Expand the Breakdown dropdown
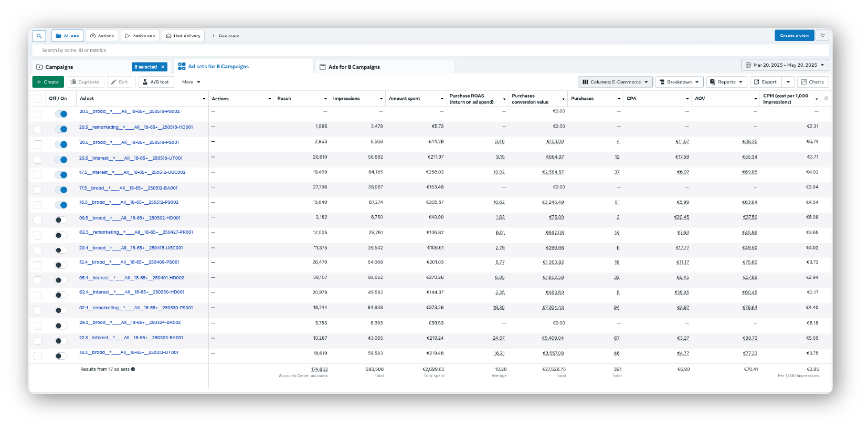868x429 pixels. 679,82
